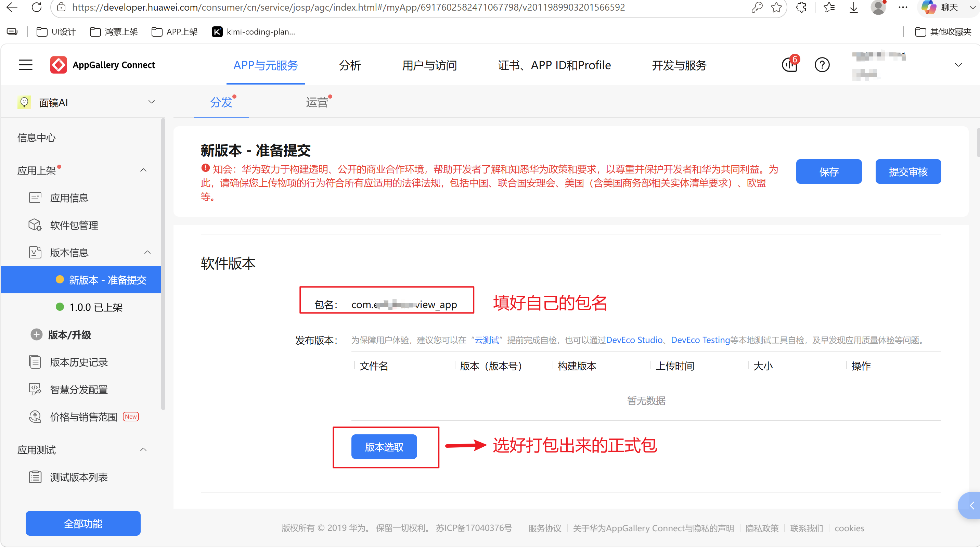This screenshot has height=548, width=980.
Task: Expand the account dropdown chevron
Action: tap(958, 65)
